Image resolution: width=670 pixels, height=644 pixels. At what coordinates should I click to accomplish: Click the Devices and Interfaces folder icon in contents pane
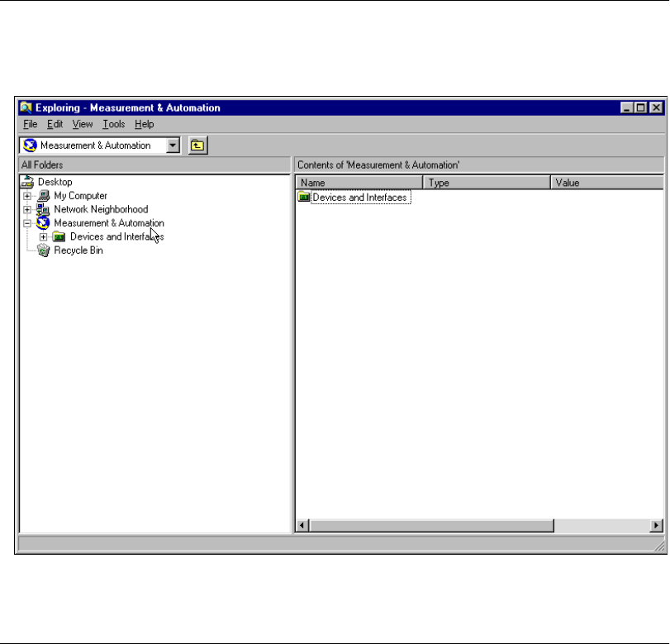304,197
